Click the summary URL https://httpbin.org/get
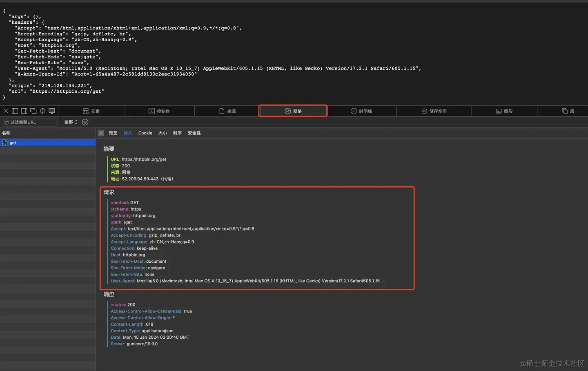 (x=144, y=159)
